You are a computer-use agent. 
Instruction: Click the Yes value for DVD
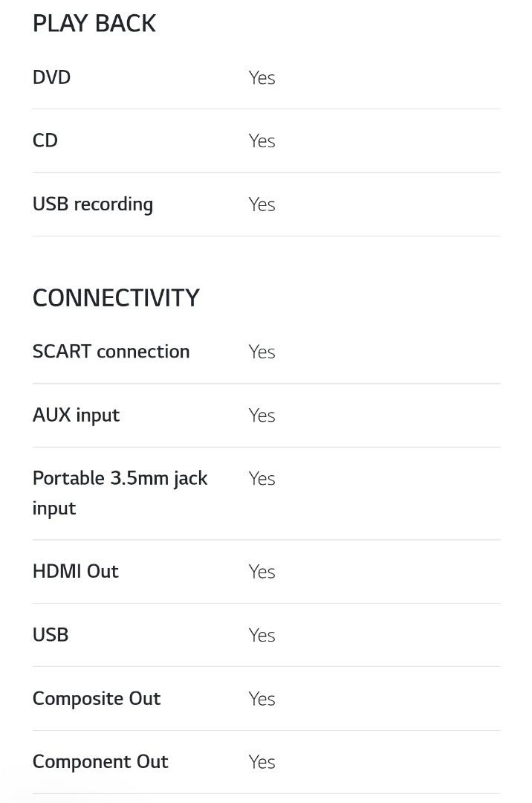pos(262,78)
